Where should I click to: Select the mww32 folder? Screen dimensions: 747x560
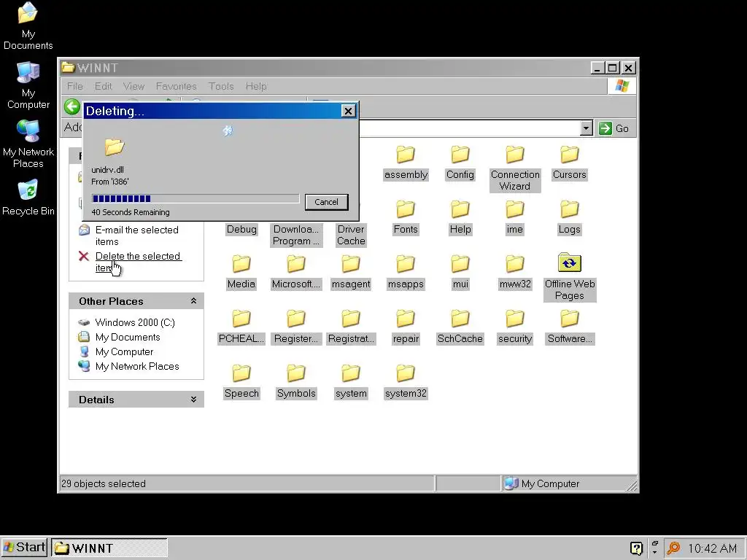[x=515, y=273]
